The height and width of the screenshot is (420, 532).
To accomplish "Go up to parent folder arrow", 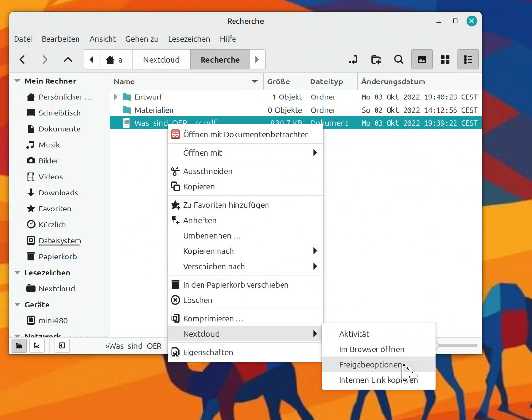I will tap(68, 60).
